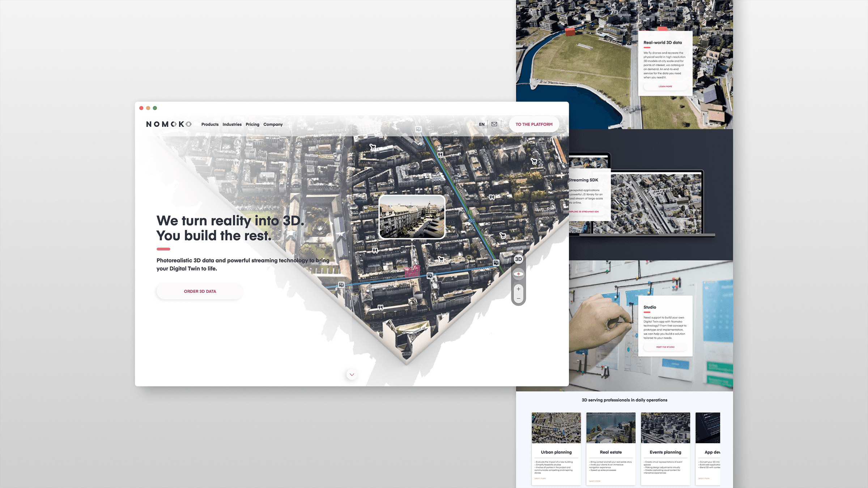This screenshot has width=868, height=488.
Task: Go to the Pricing page
Action: coord(252,124)
